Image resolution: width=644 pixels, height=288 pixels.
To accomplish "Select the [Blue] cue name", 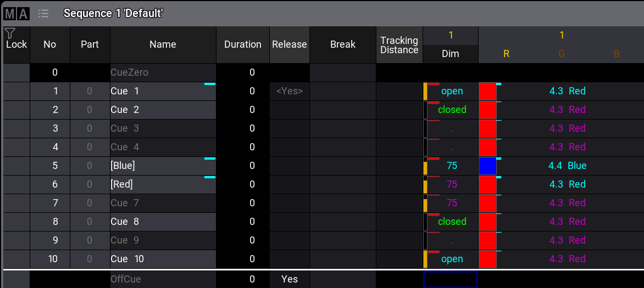I will pyautogui.click(x=163, y=166).
